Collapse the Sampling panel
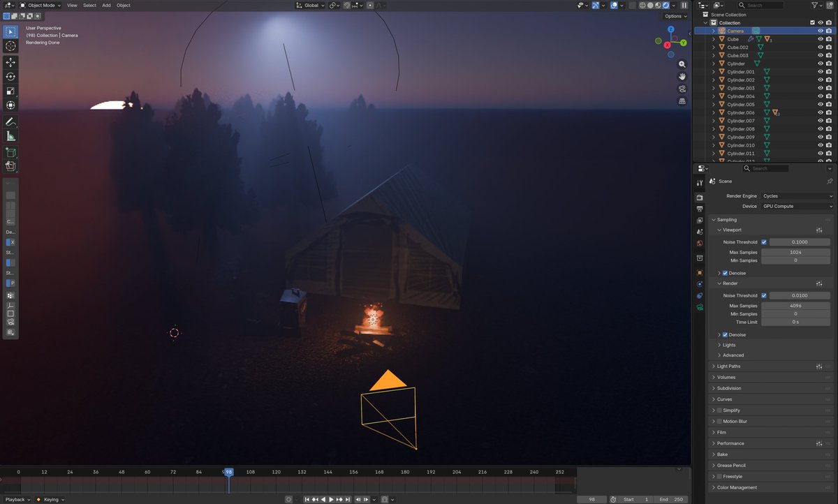Image resolution: width=838 pixels, height=504 pixels. (x=727, y=220)
